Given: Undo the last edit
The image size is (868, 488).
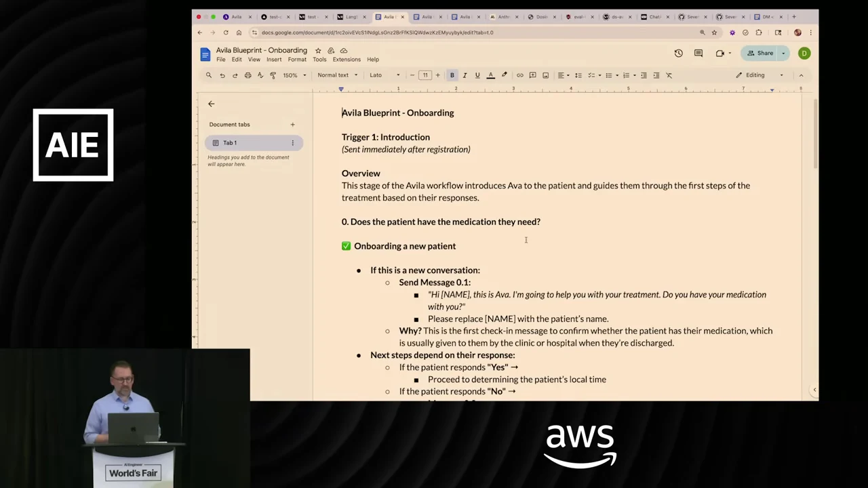Looking at the screenshot, I should tap(222, 75).
